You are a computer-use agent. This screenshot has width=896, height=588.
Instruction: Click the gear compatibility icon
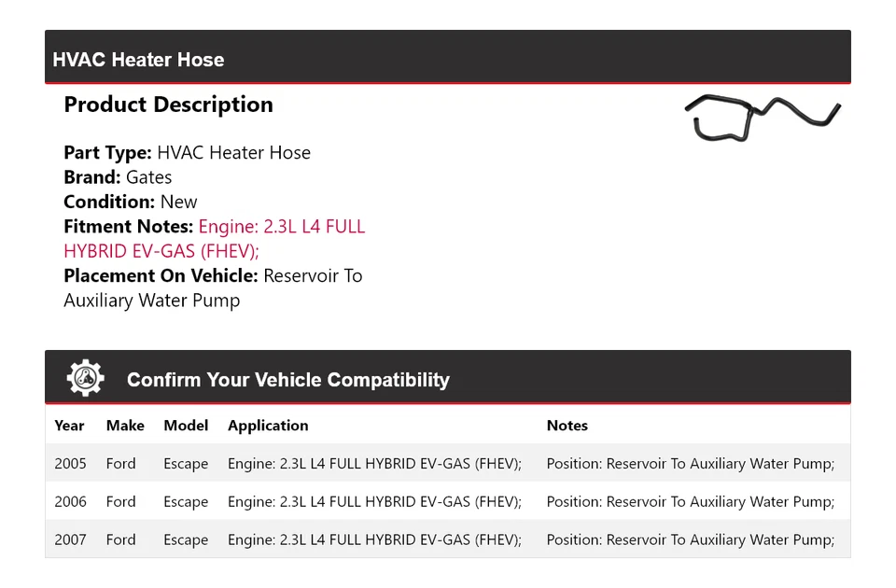coord(86,378)
